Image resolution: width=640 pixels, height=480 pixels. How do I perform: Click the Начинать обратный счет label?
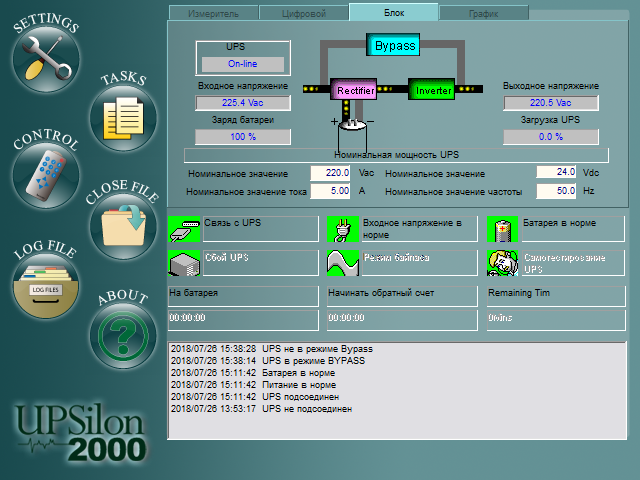pyautogui.click(x=402, y=296)
